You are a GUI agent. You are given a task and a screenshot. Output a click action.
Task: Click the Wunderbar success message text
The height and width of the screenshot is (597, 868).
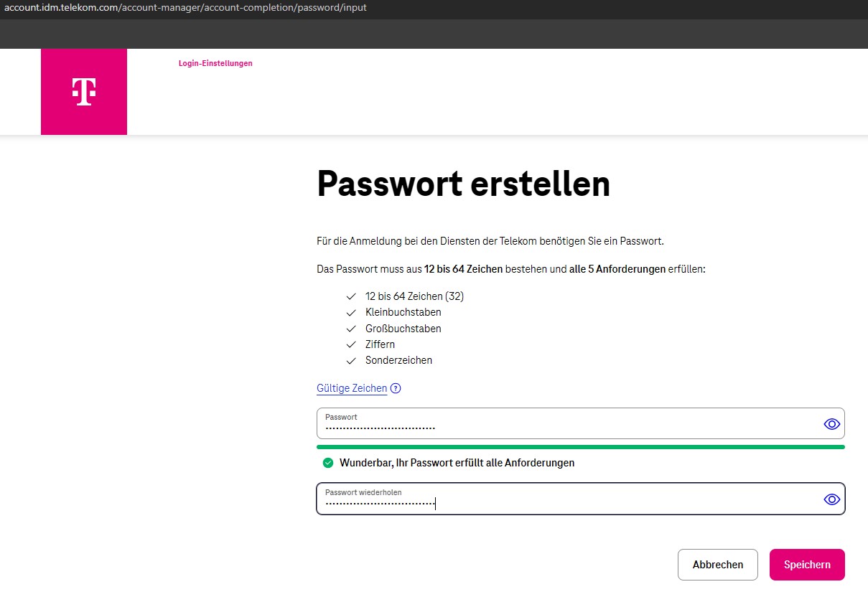[457, 463]
